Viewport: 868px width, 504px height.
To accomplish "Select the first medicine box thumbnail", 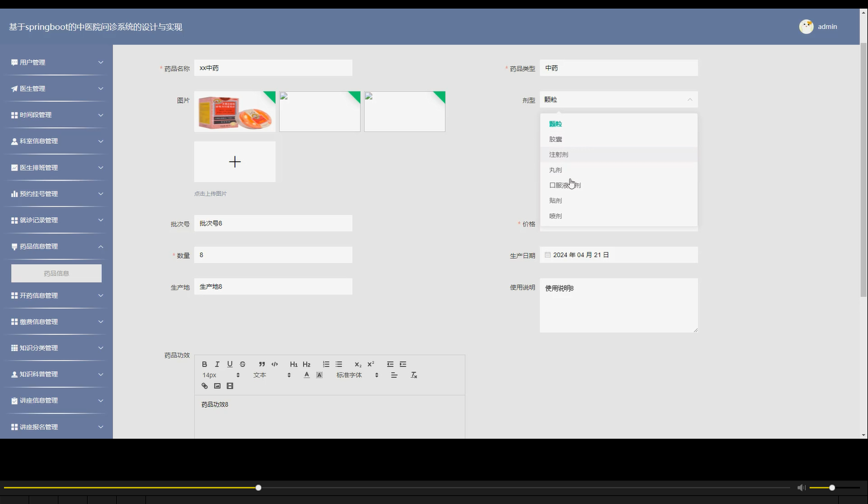I will point(235,112).
